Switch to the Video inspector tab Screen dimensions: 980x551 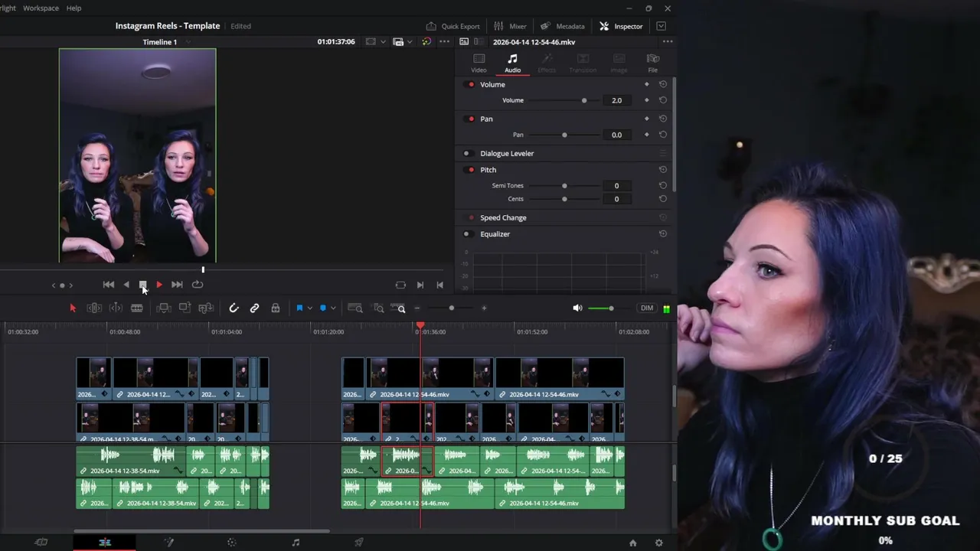click(x=479, y=63)
